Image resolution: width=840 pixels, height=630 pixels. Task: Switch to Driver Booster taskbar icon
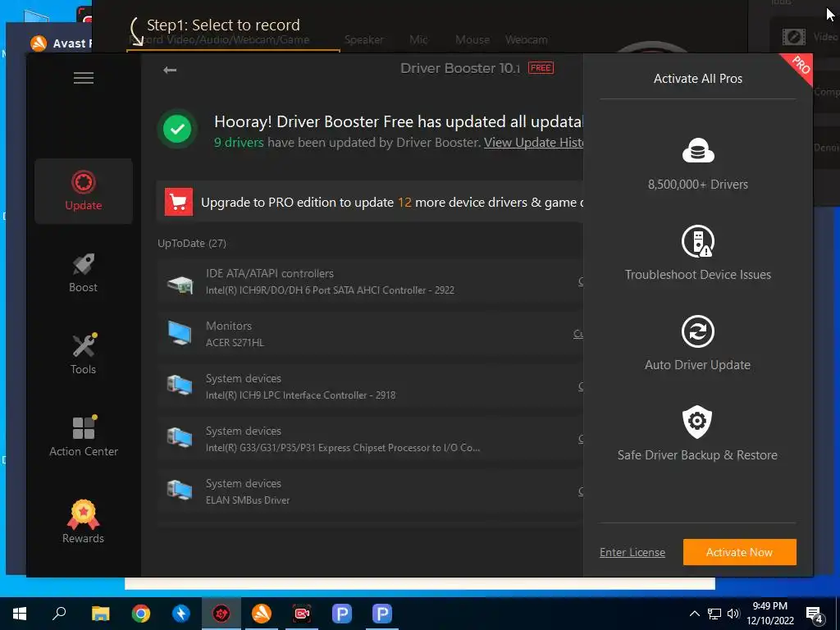pos(221,614)
